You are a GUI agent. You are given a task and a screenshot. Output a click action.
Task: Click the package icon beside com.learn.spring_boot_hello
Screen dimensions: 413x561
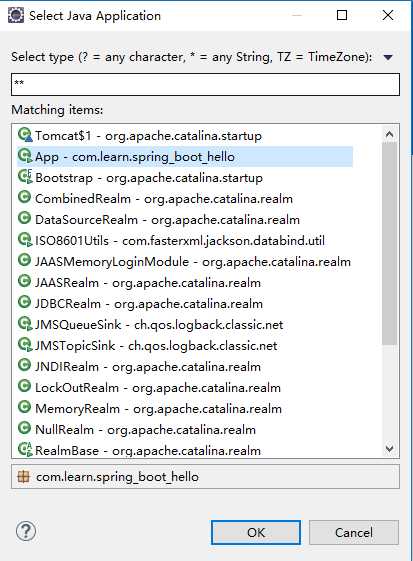tap(23, 477)
